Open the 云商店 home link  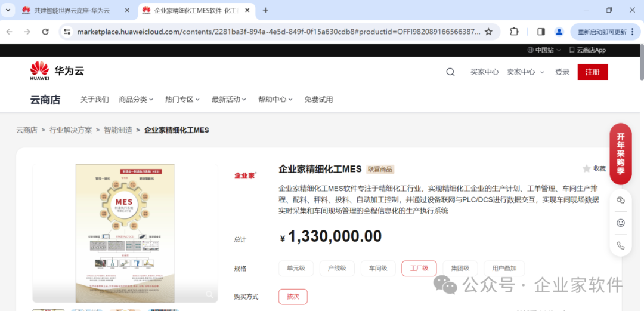tap(45, 100)
